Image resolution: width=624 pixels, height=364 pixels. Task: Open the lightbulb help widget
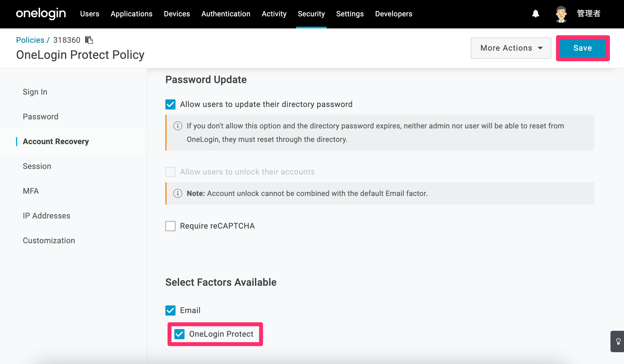point(618,341)
